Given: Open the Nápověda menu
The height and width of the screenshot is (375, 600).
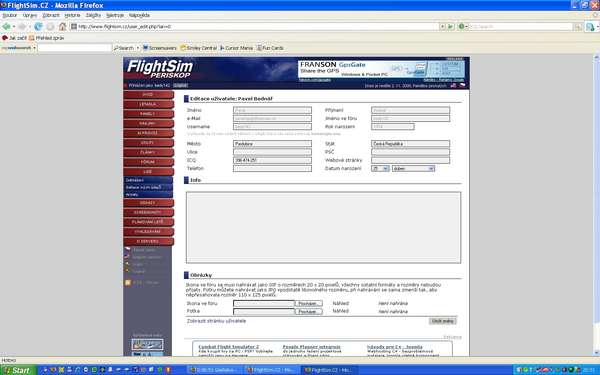Looking at the screenshot, I should (x=139, y=15).
